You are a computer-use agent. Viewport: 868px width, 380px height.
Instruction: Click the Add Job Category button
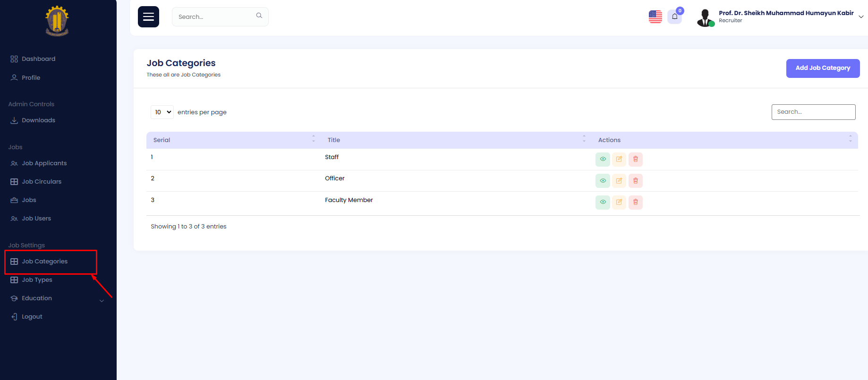point(822,68)
